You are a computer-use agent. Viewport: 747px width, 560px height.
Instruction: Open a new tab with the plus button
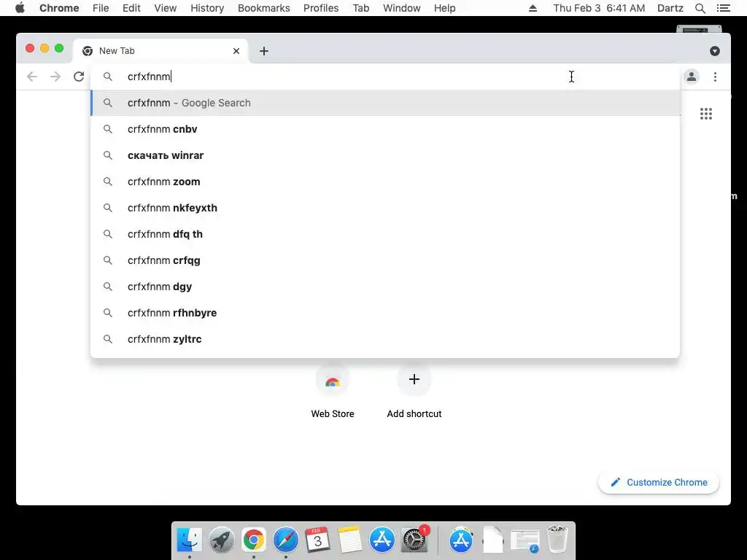[x=264, y=51]
